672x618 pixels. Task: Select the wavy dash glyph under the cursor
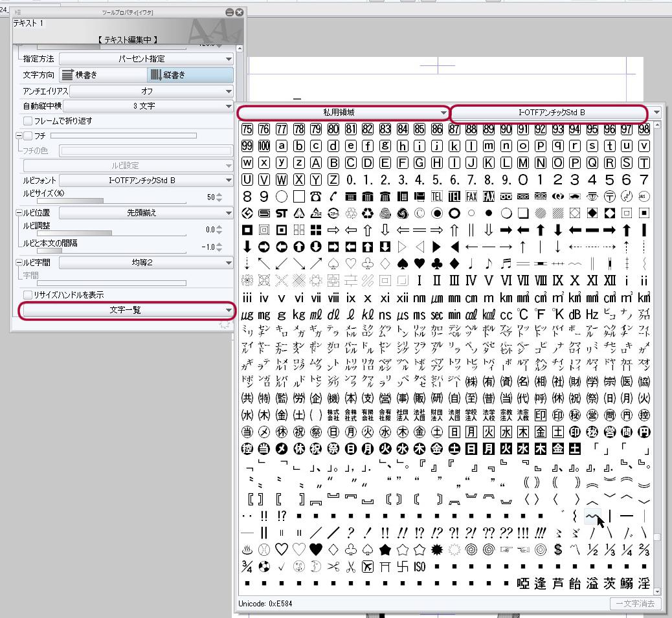(592, 516)
